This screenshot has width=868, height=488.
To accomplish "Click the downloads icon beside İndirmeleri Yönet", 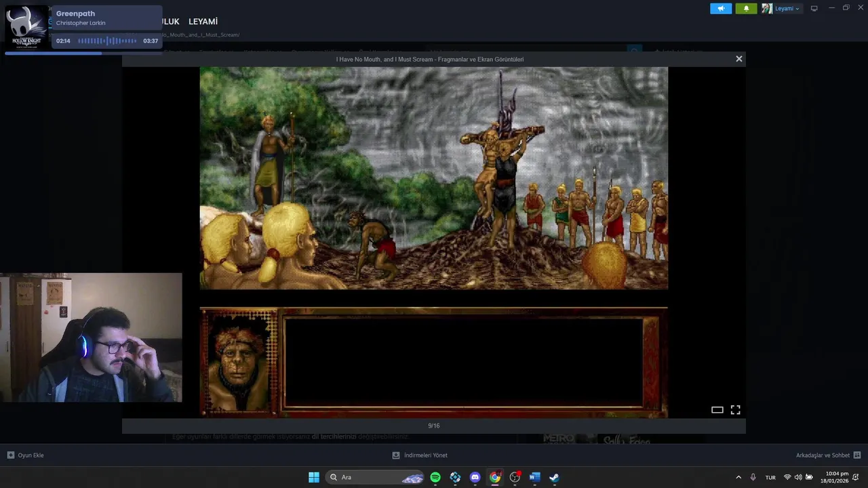I will [x=396, y=455].
